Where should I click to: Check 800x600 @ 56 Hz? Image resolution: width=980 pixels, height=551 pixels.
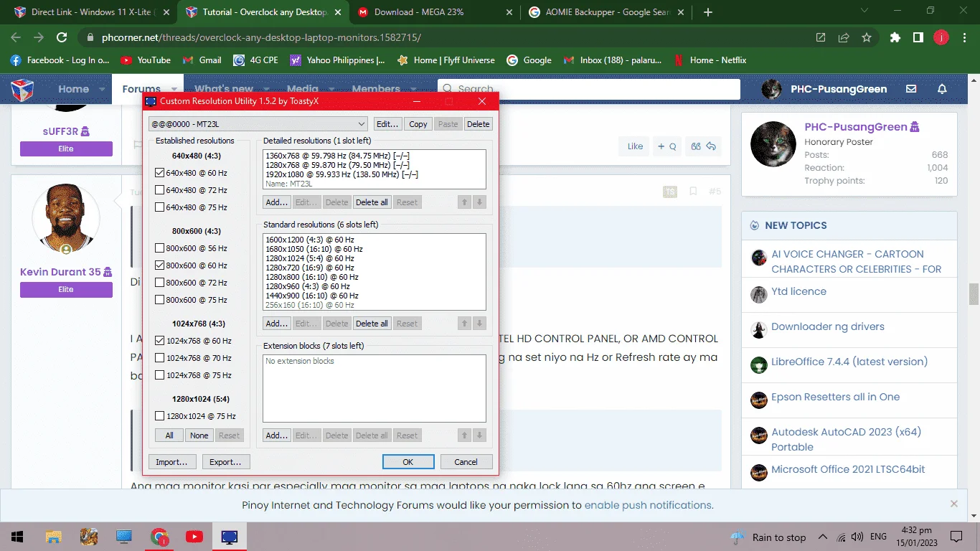point(159,248)
